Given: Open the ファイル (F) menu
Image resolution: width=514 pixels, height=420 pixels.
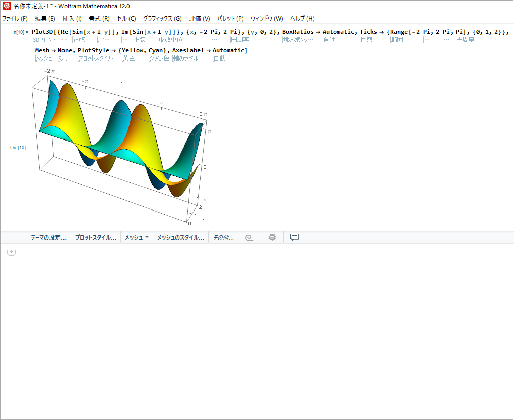Looking at the screenshot, I should (x=15, y=19).
